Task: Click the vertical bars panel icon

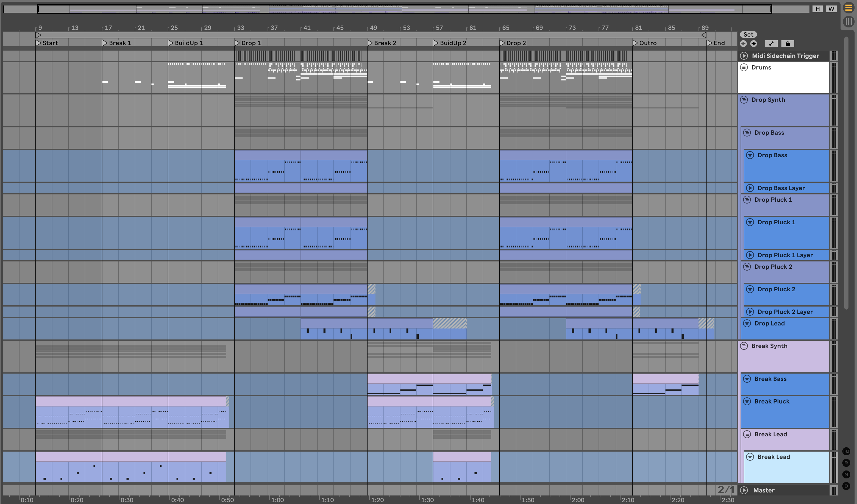Action: pos(849,22)
